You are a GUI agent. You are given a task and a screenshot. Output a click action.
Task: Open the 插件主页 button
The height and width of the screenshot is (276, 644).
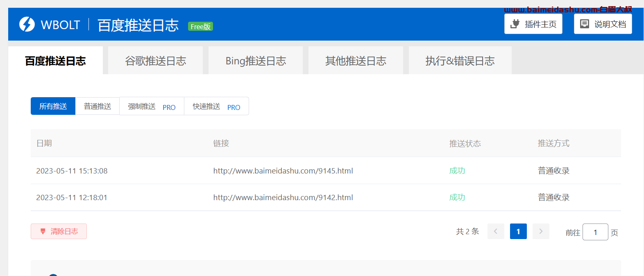point(533,24)
